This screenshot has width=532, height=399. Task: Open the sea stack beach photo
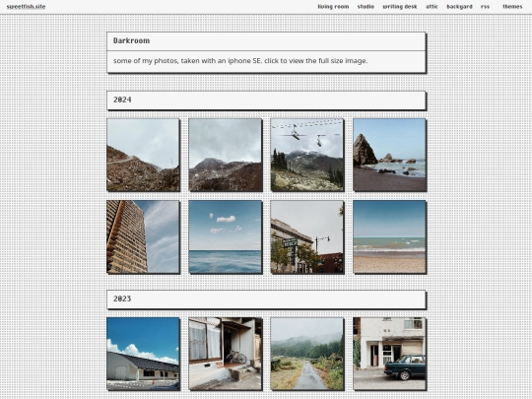pos(389,155)
